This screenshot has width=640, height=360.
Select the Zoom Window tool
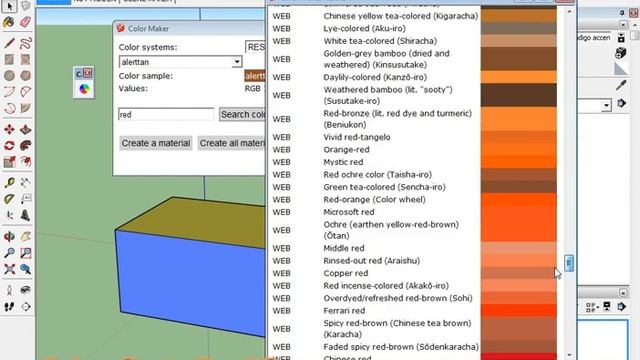coord(25,253)
